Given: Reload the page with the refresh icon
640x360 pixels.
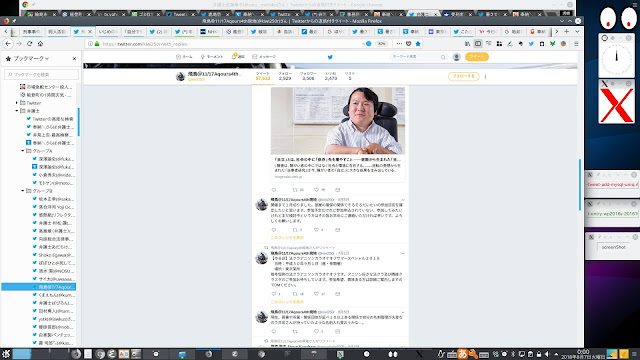Looking at the screenshot, I should click(29, 44).
